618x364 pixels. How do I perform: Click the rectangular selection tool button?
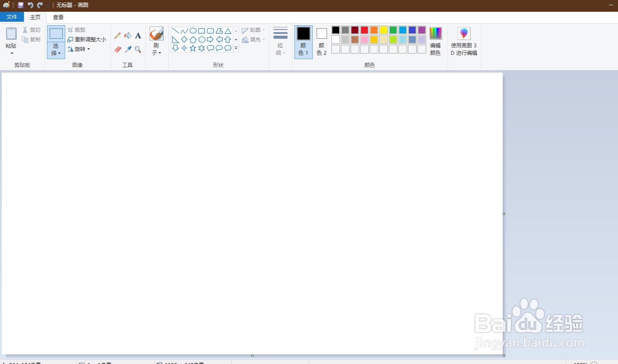56,33
